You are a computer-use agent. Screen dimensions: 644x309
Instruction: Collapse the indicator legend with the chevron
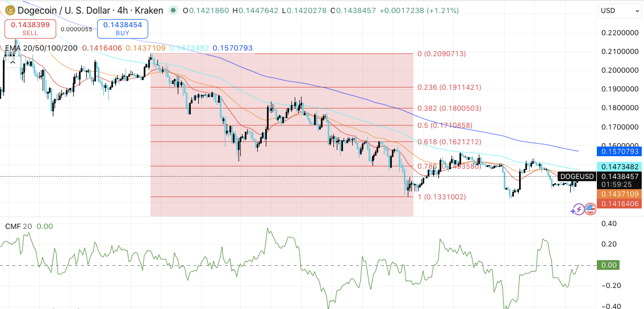pos(12,62)
